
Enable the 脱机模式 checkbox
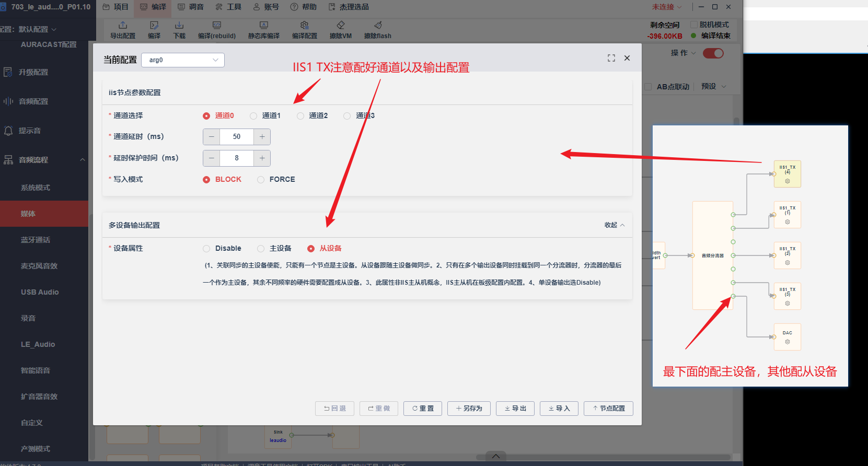point(694,25)
